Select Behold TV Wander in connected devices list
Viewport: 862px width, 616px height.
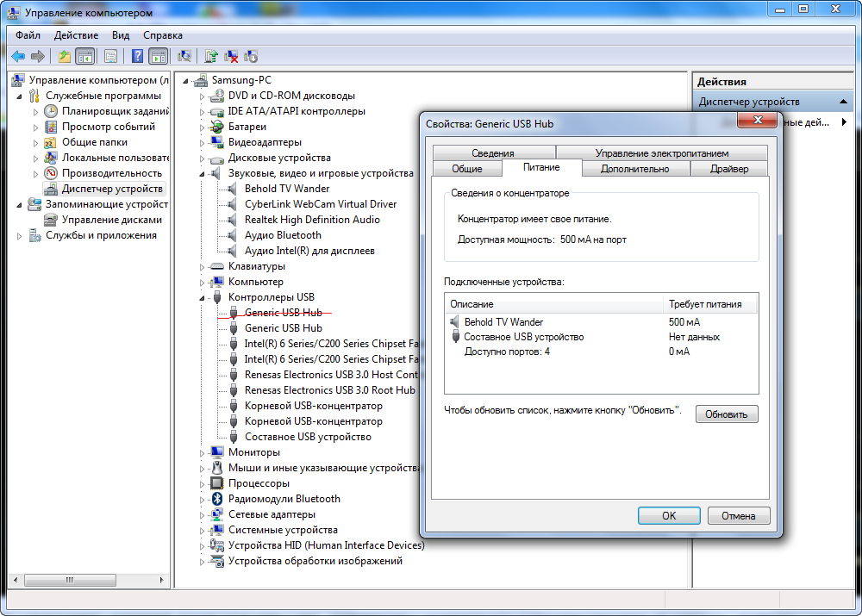click(x=503, y=322)
